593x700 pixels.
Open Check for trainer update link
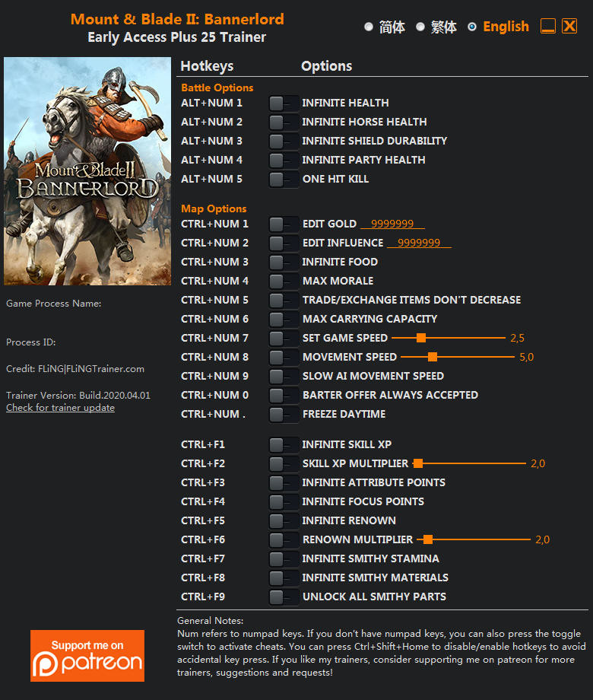pyautogui.click(x=60, y=408)
